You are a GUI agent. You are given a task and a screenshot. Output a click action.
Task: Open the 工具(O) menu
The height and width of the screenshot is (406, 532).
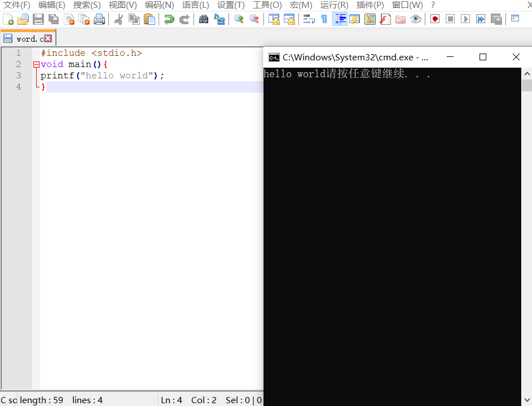[267, 5]
